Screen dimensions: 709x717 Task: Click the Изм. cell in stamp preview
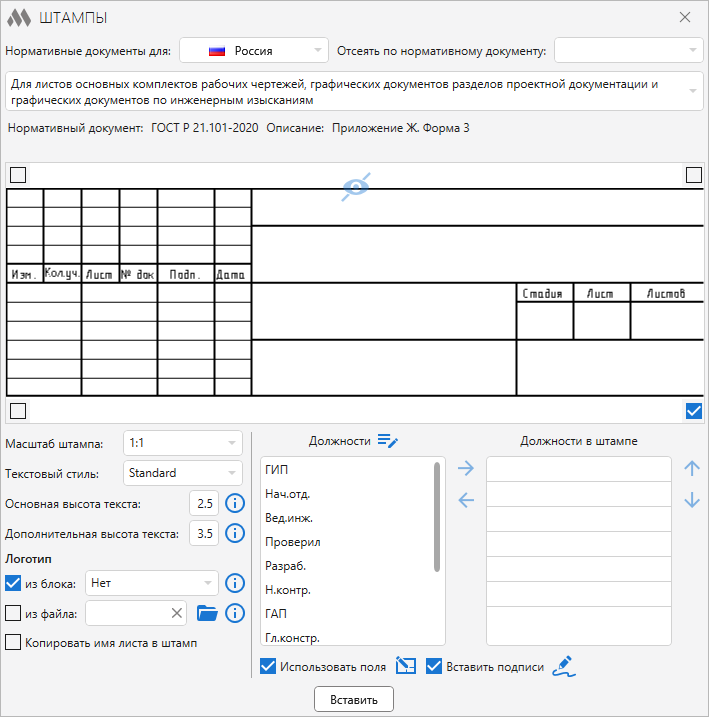point(25,274)
